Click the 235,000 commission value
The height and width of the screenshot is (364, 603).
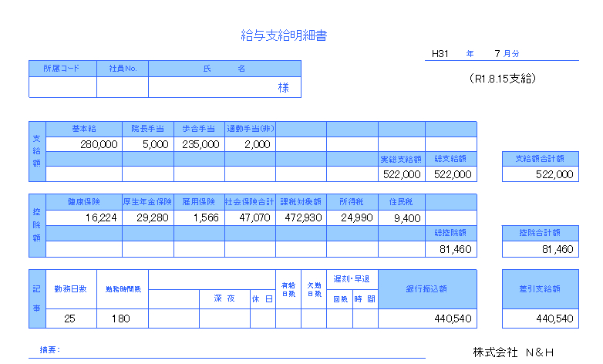pos(200,144)
